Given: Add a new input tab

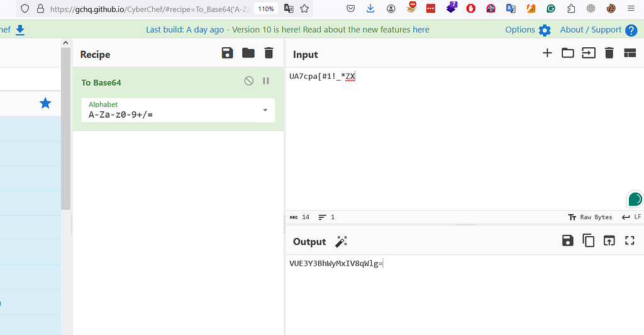Looking at the screenshot, I should pos(547,53).
